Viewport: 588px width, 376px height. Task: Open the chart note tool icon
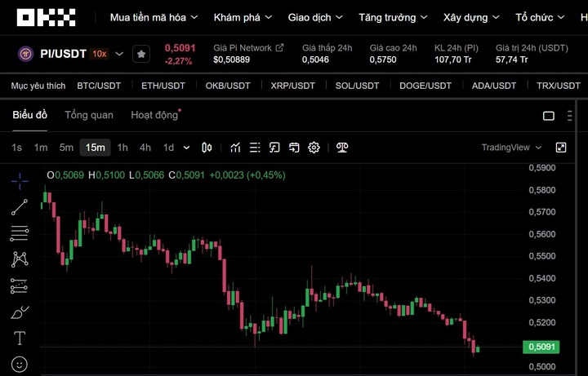pos(274,148)
